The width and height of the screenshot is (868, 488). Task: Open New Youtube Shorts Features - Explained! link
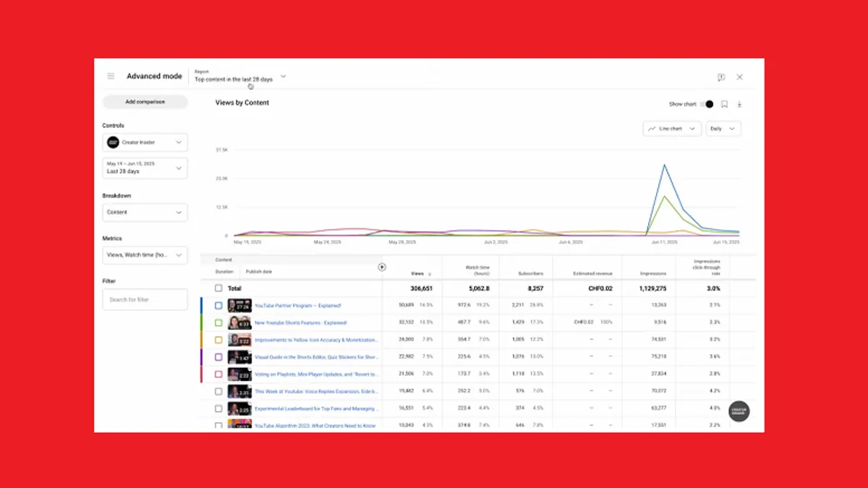click(300, 322)
